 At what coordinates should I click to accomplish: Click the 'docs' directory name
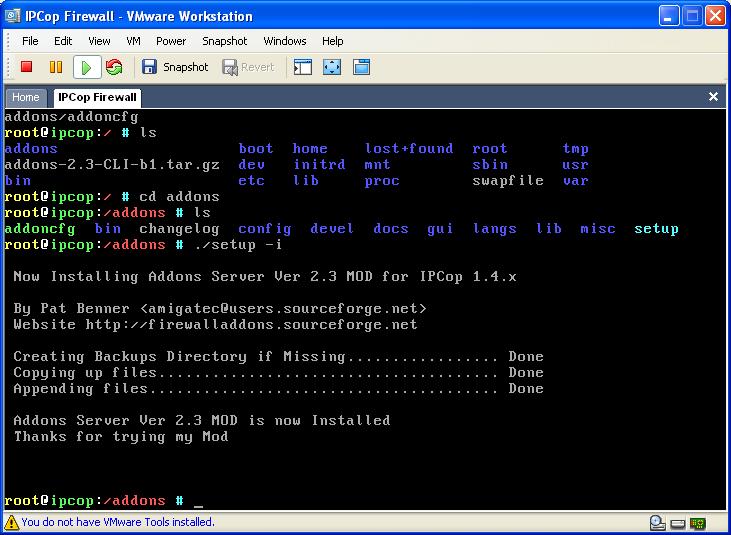[x=391, y=228]
